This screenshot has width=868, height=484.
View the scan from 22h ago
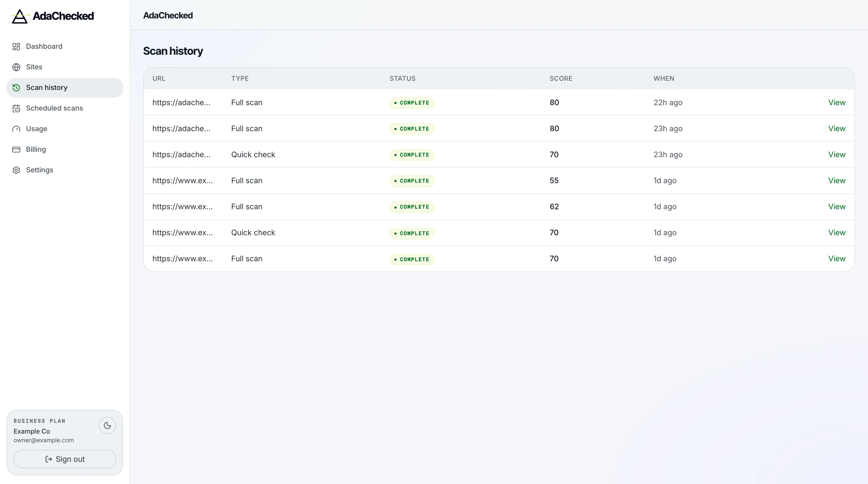837,102
